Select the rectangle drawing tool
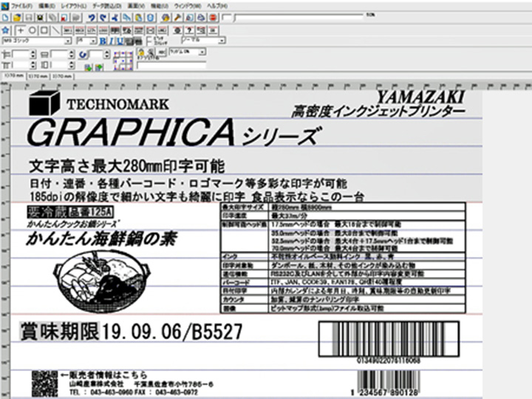Viewport: 532px width, 399px height. click(x=44, y=30)
